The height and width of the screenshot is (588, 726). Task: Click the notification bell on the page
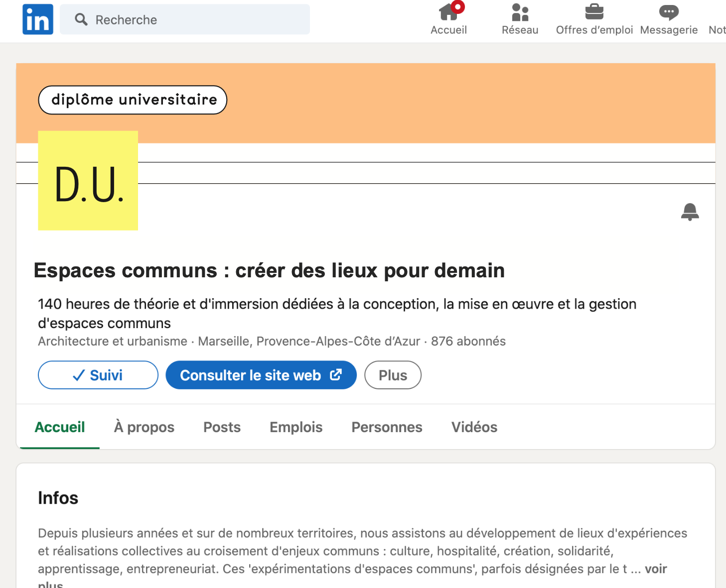[690, 212]
